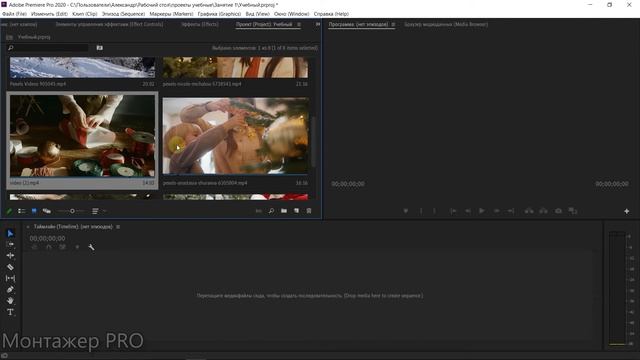Select the Ripple Edit tool
640x360 pixels.
(10, 256)
